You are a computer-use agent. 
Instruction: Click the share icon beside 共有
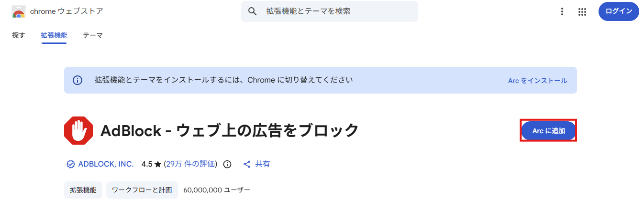(x=247, y=164)
